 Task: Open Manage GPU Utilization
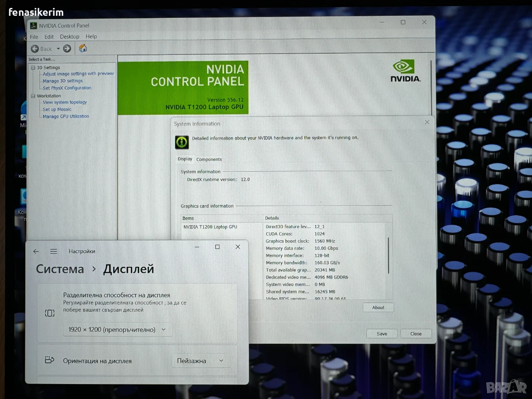(x=66, y=116)
